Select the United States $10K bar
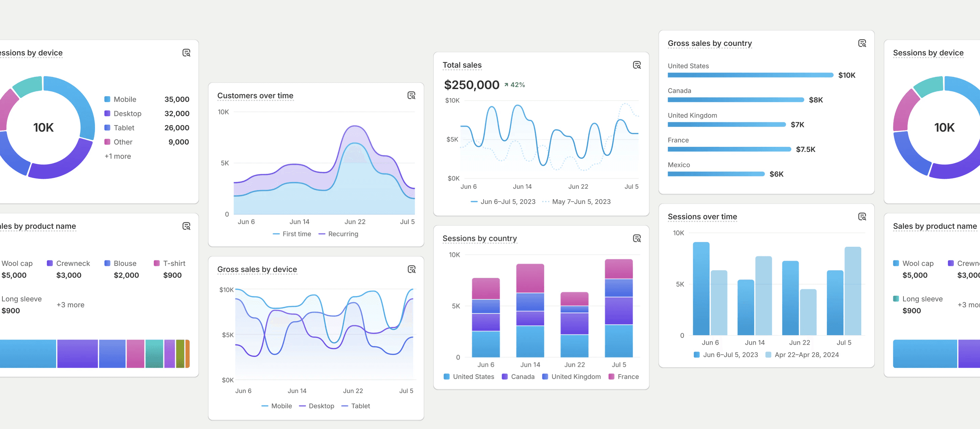The width and height of the screenshot is (980, 429). [x=751, y=75]
